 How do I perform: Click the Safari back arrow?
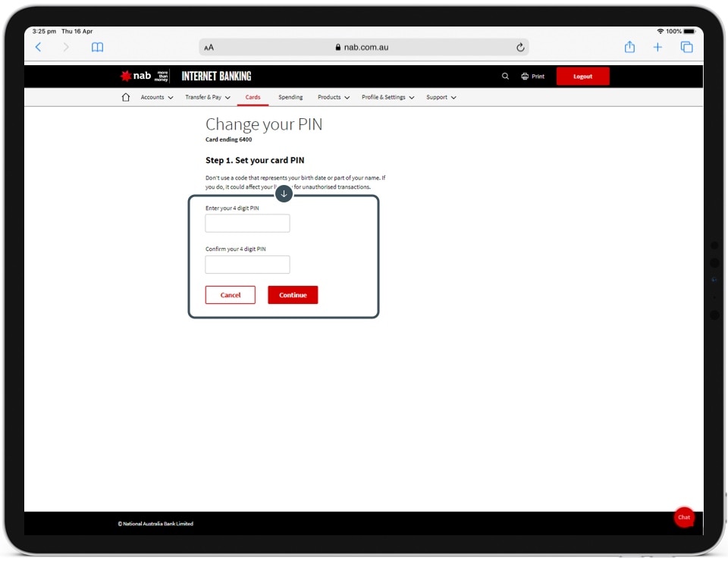click(39, 47)
